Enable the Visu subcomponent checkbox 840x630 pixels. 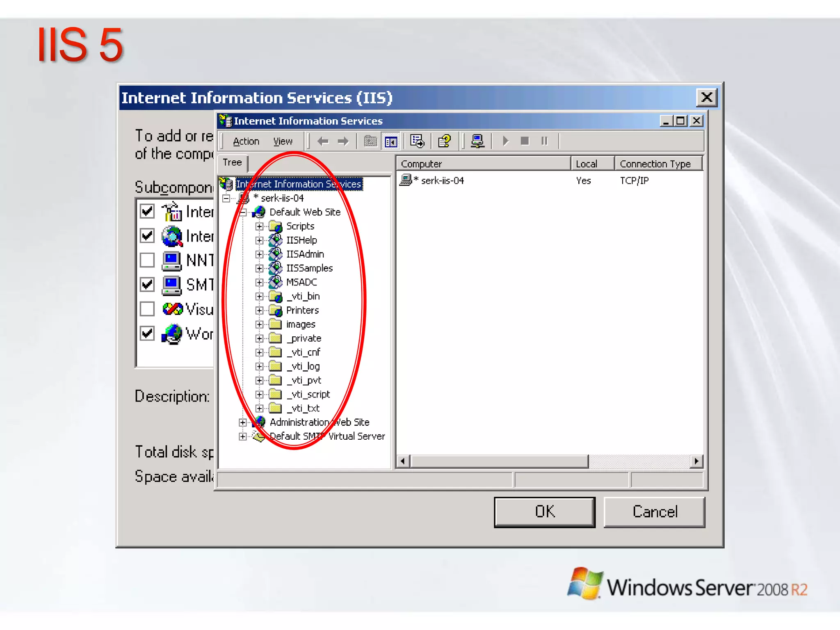tap(147, 309)
